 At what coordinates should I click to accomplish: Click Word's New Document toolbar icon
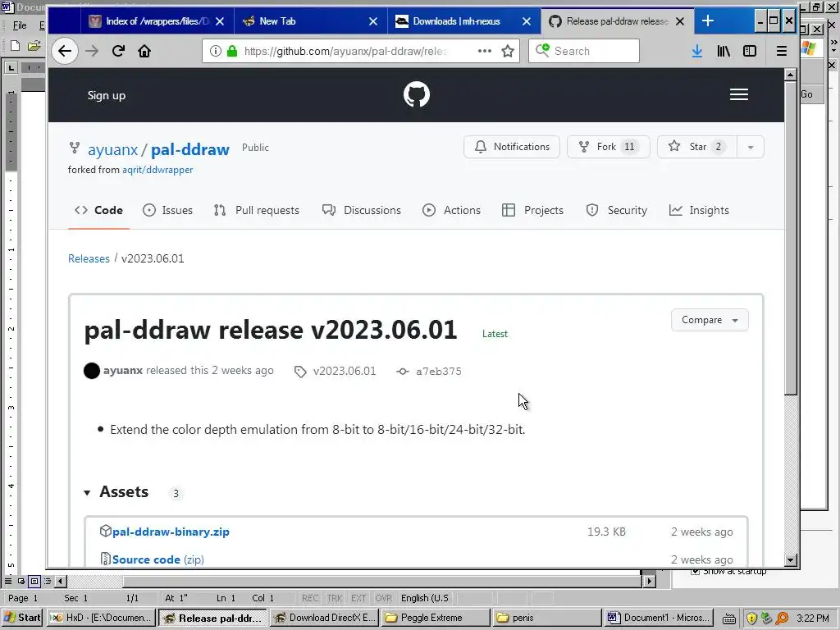pyautogui.click(x=15, y=46)
